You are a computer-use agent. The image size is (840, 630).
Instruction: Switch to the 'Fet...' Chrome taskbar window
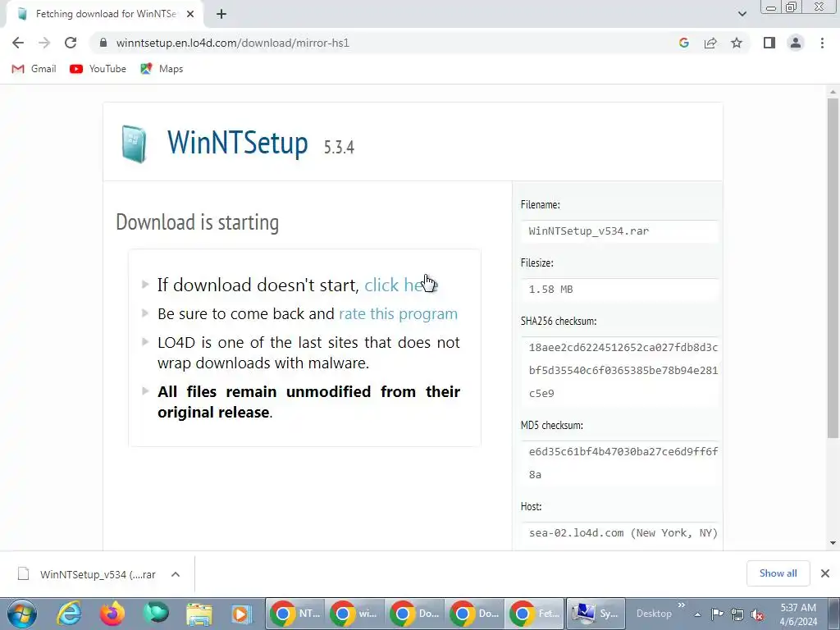(x=535, y=614)
